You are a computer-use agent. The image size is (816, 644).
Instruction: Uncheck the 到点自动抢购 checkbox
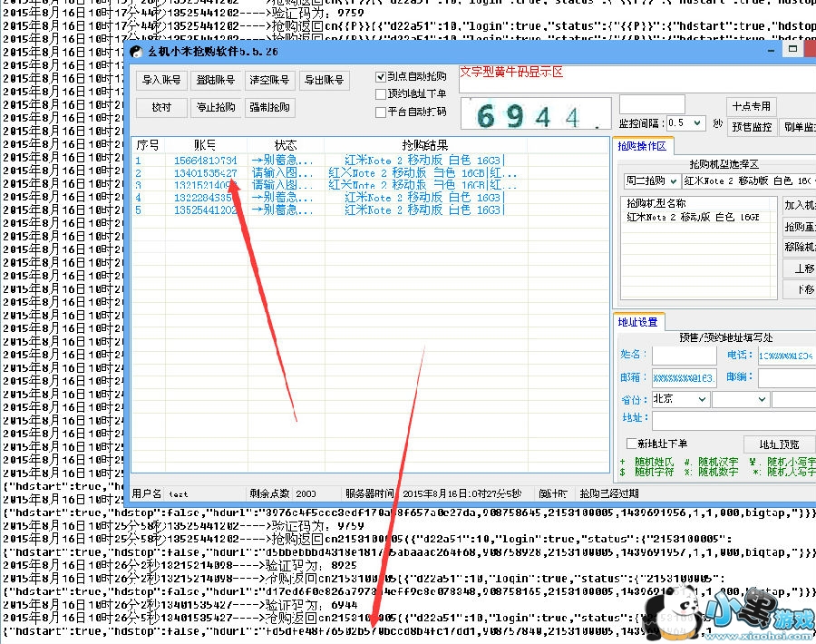tap(381, 77)
